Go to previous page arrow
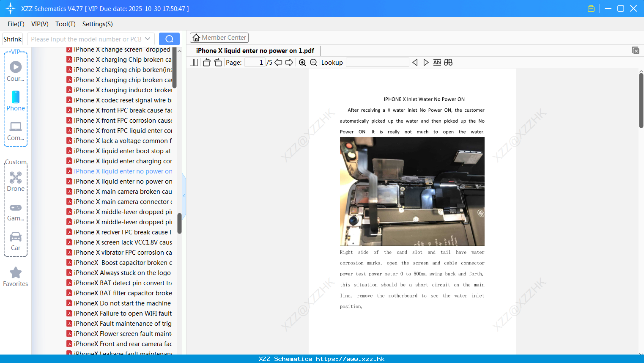Screen dimensions: 644x363 pos(278,63)
